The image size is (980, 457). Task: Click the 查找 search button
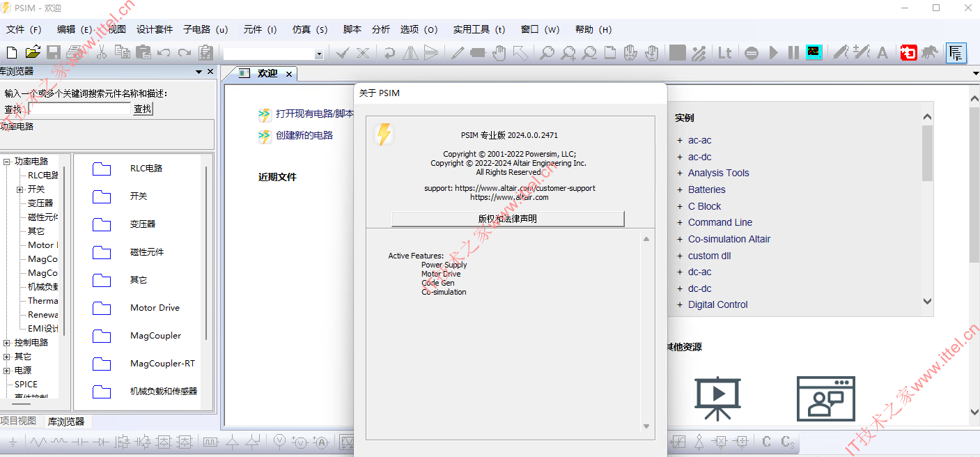(x=143, y=109)
